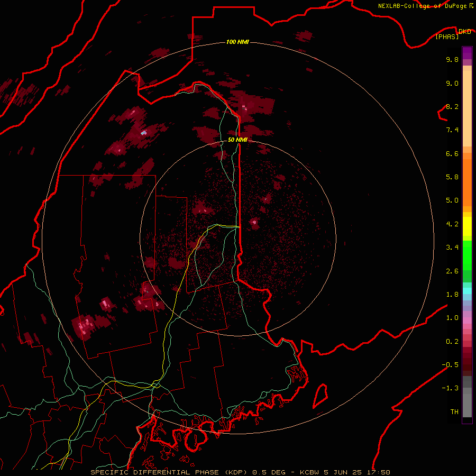Click the 5.8 scale value label
Image resolution: width=476 pixels, height=476 pixels.
[x=452, y=177]
